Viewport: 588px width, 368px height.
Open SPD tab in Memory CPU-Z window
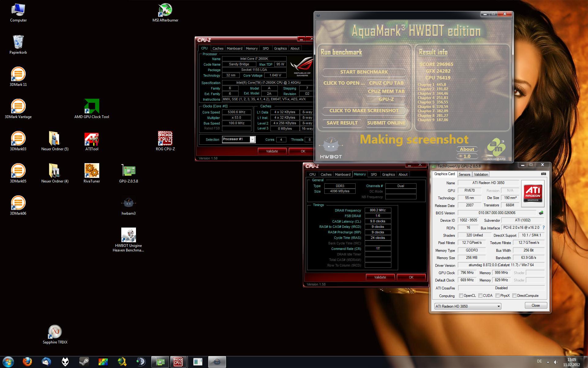point(374,174)
